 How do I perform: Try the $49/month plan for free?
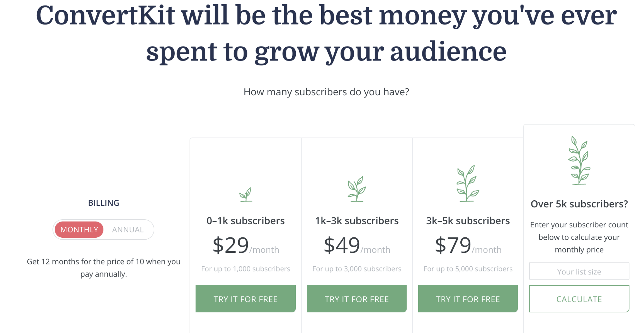pyautogui.click(x=357, y=299)
